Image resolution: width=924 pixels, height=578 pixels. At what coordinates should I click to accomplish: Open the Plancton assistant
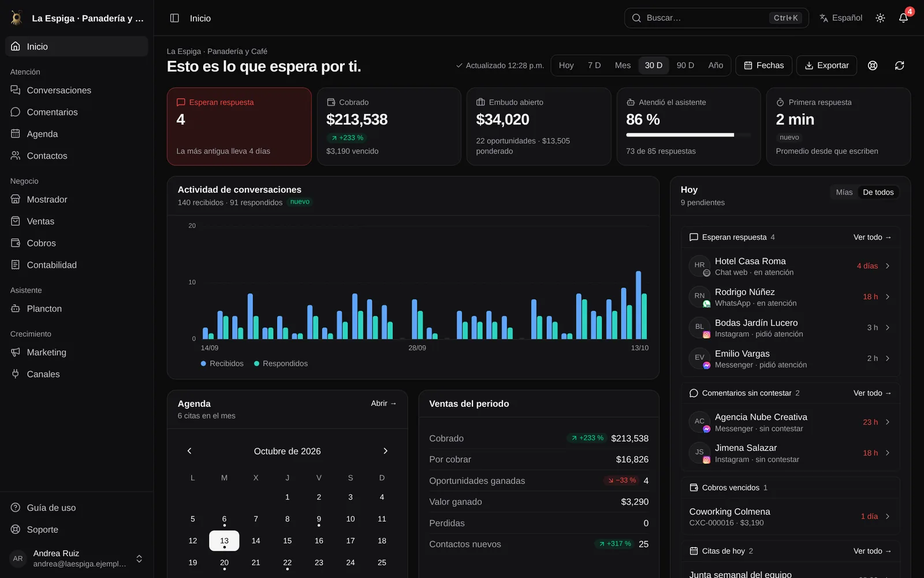click(77, 309)
